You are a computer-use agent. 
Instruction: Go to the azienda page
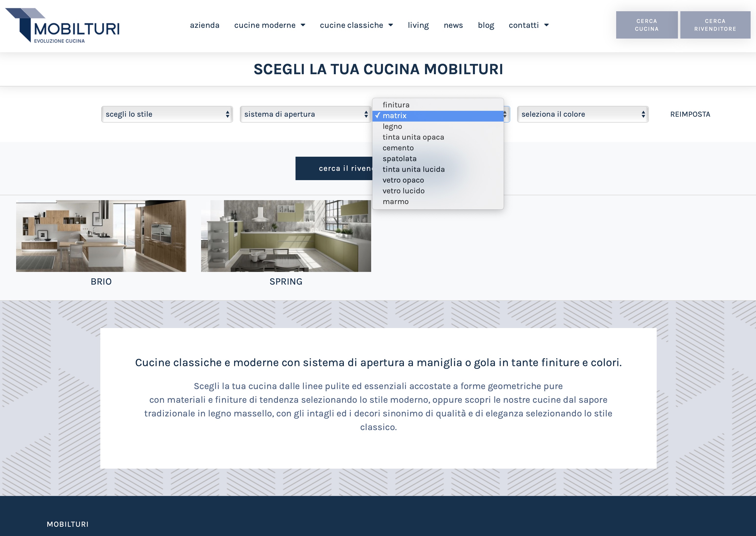tap(204, 25)
